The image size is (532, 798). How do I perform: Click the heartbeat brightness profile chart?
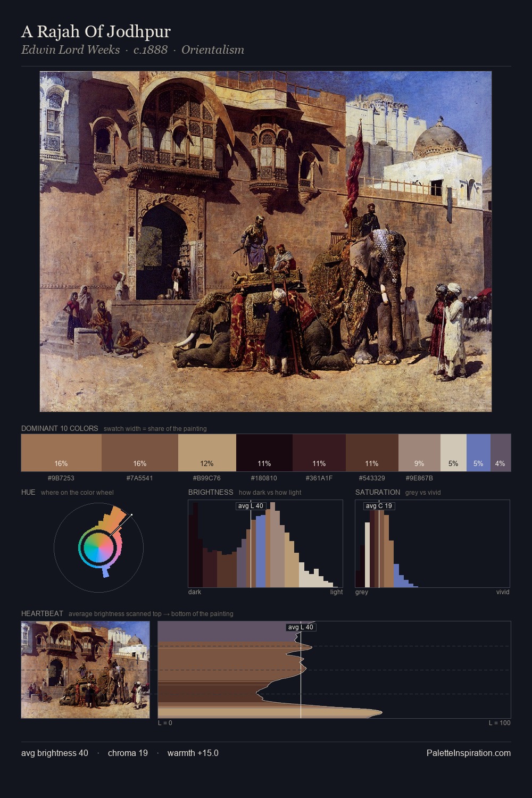334,670
